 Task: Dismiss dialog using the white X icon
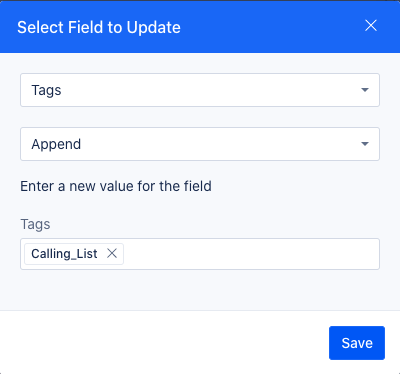point(371,26)
